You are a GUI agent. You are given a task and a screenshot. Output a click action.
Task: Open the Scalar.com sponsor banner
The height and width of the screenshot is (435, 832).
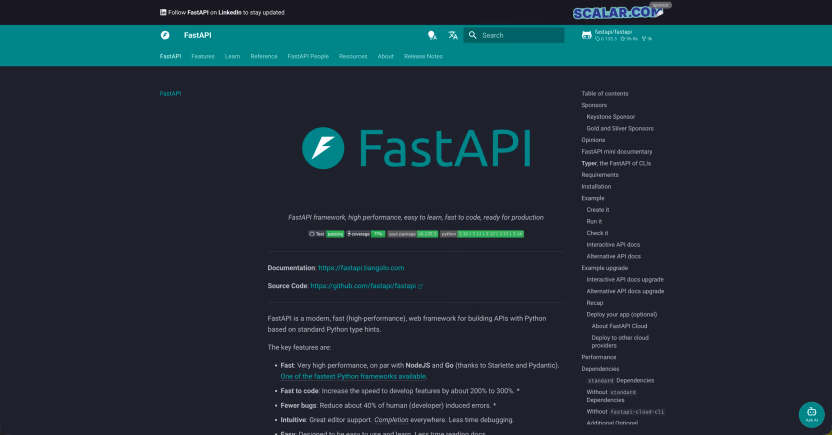click(619, 12)
